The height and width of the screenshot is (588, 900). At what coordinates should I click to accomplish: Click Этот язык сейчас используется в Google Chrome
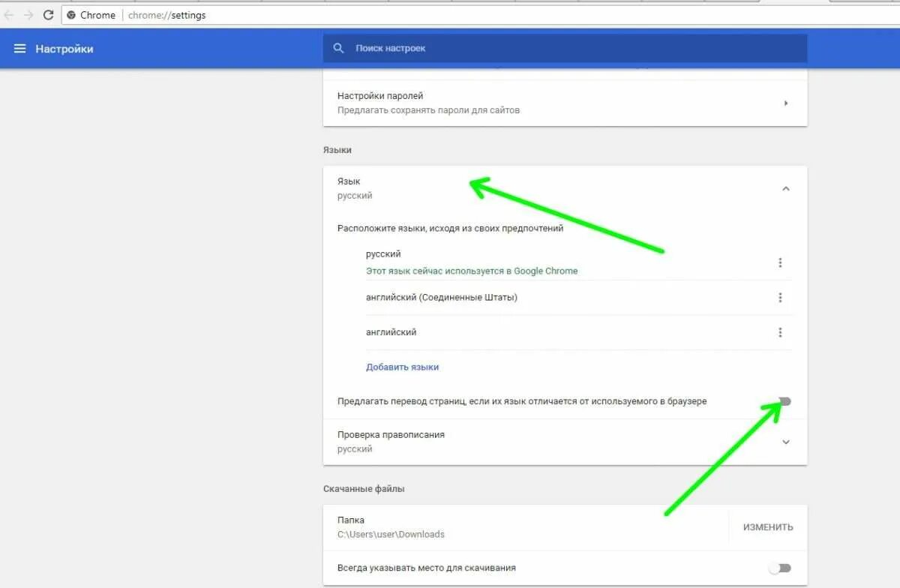[472, 271]
